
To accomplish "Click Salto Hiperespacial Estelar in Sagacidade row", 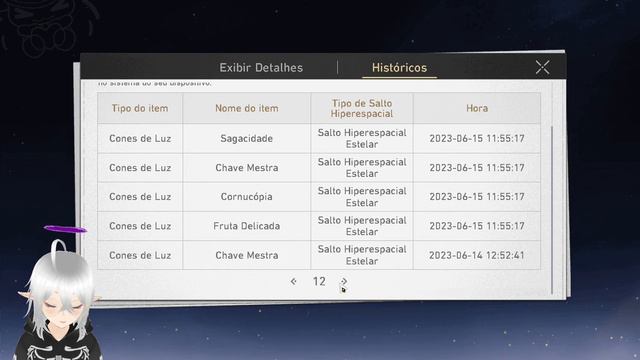I will pyautogui.click(x=362, y=138).
